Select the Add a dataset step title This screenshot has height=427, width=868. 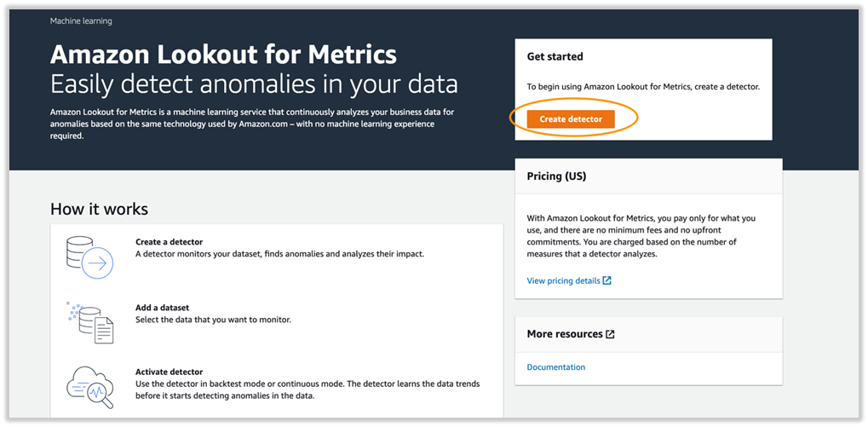pos(162,308)
